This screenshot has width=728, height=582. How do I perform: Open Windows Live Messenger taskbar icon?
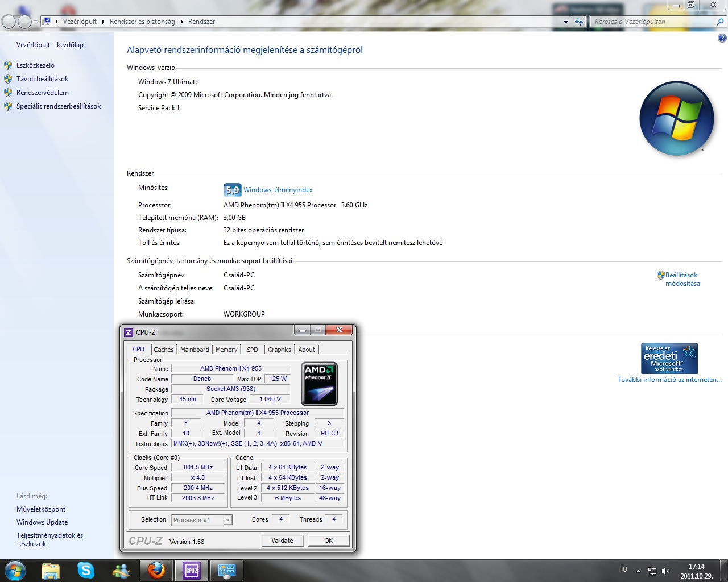tap(121, 571)
